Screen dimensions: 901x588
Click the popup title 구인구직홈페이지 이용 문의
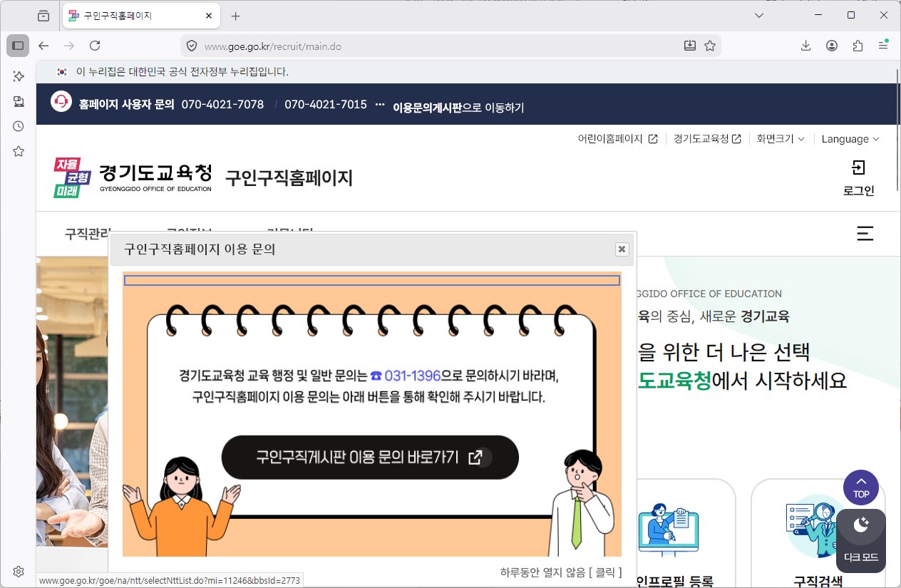(200, 249)
